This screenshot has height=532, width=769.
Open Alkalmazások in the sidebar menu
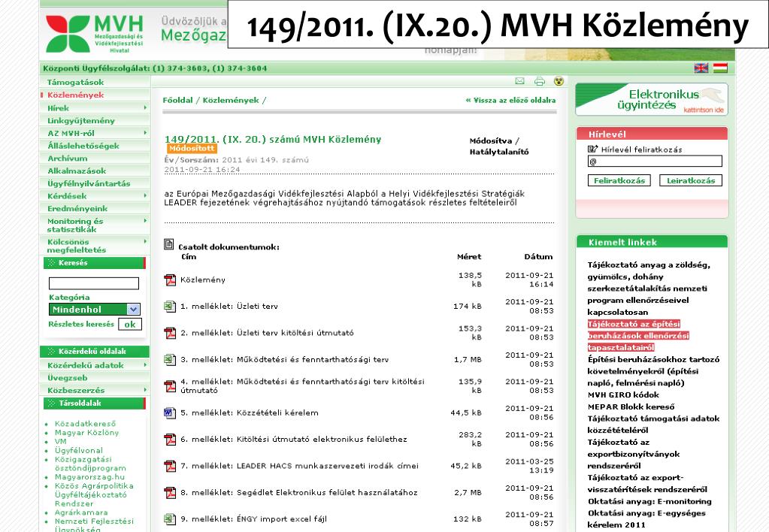point(77,171)
